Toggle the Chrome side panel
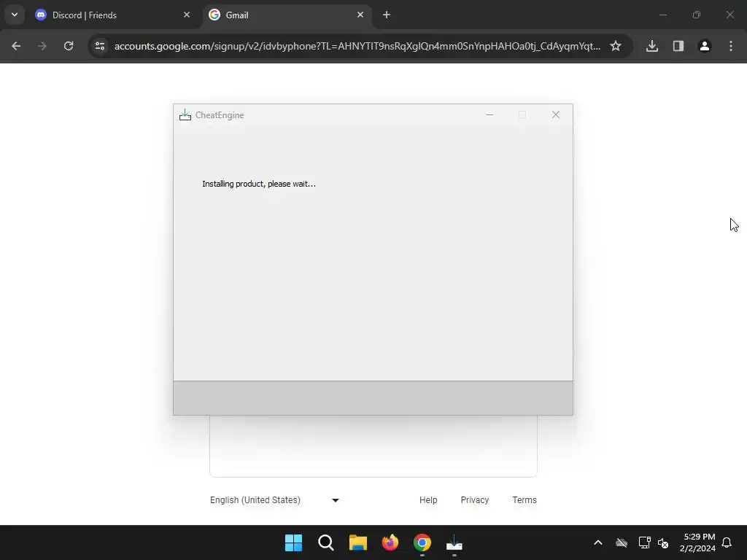This screenshot has height=560, width=747. point(678,46)
